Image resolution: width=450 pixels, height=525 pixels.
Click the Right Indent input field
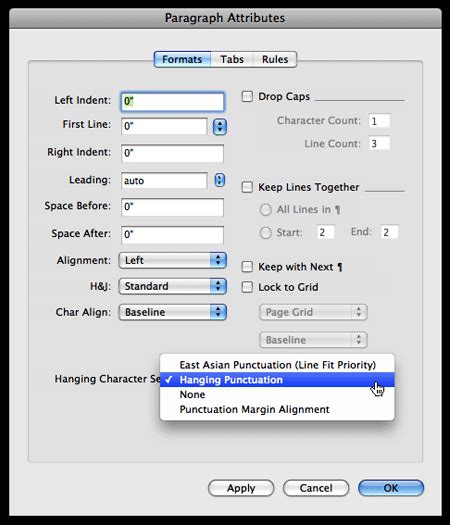coord(172,153)
